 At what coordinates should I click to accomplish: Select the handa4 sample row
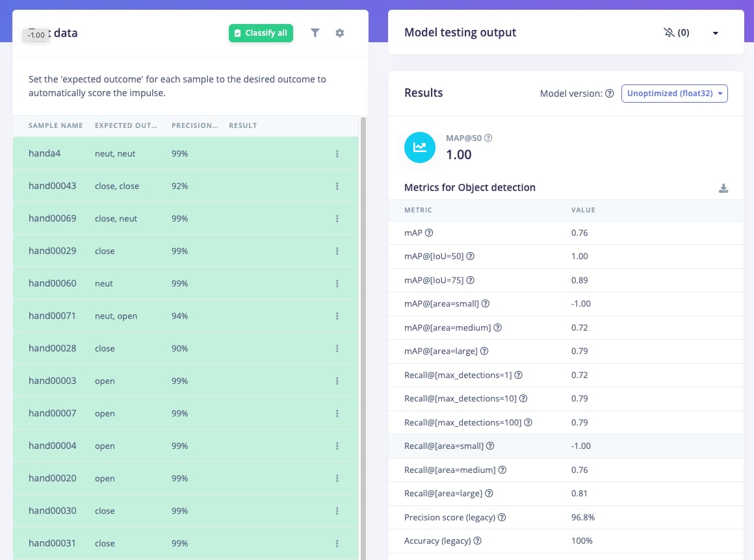click(186, 153)
